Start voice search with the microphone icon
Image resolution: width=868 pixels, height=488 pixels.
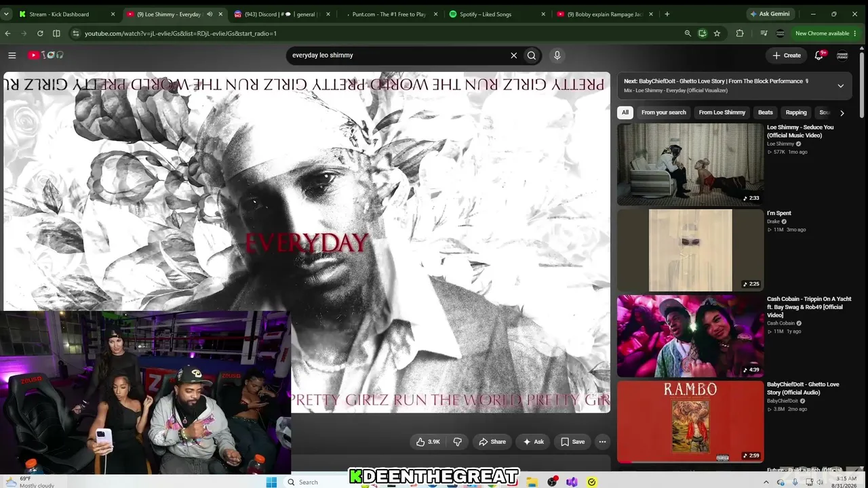point(557,56)
